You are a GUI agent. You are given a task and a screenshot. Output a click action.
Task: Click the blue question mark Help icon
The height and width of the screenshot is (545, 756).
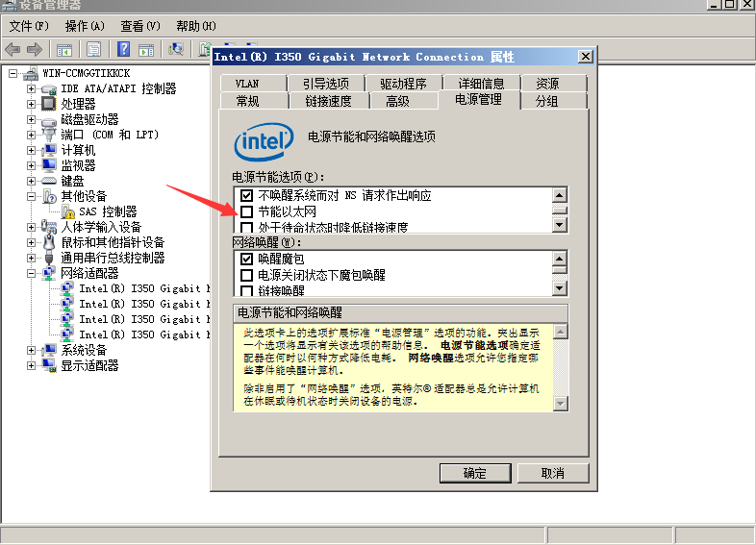tap(123, 49)
